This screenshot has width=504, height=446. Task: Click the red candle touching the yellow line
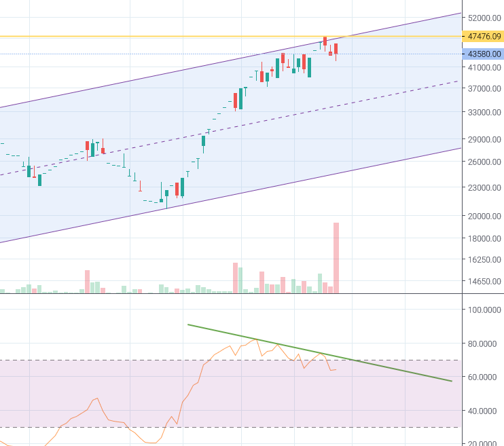tap(325, 41)
